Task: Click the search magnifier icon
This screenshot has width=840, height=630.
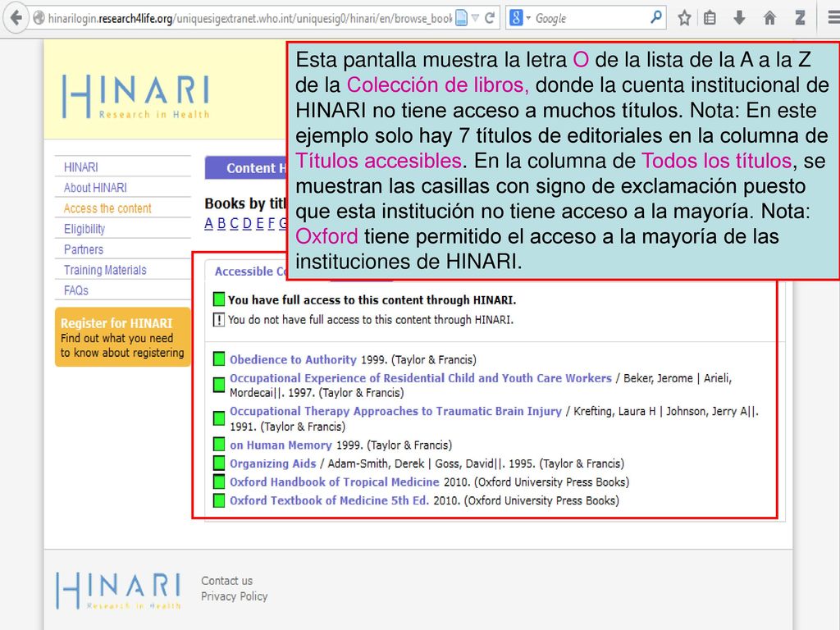Action: 655,18
